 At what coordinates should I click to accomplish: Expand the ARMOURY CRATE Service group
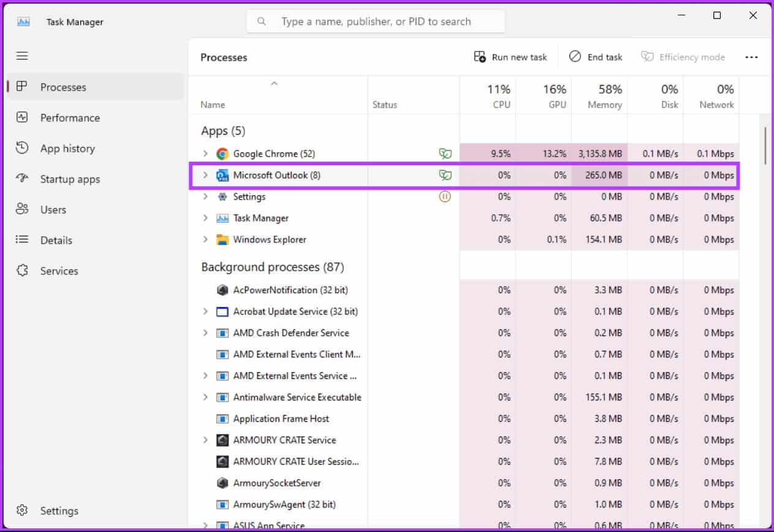click(205, 440)
